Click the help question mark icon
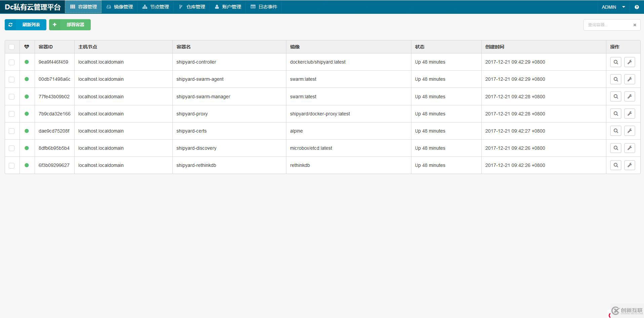Viewport: 644px width, 318px height. tap(637, 7)
